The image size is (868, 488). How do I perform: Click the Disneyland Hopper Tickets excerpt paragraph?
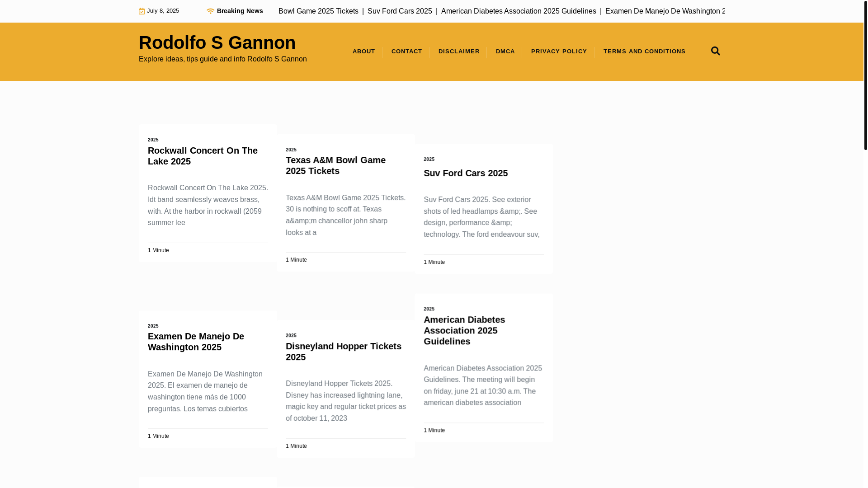[x=346, y=401]
